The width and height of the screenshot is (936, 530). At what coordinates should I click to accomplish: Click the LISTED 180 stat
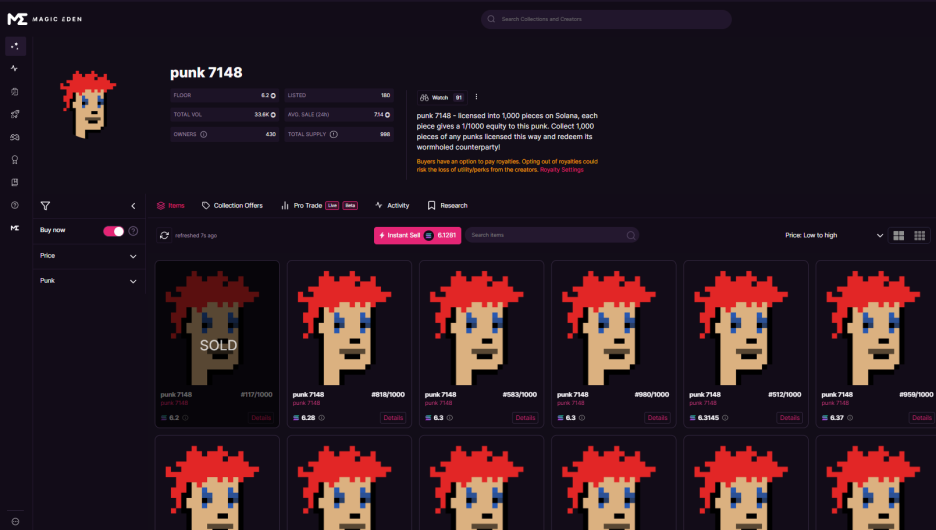click(x=338, y=95)
